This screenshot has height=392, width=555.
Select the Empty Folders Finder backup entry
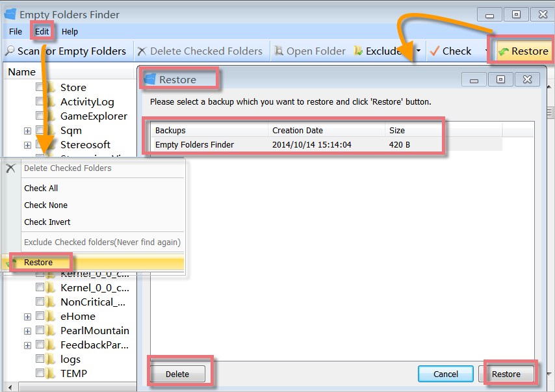pyautogui.click(x=195, y=144)
